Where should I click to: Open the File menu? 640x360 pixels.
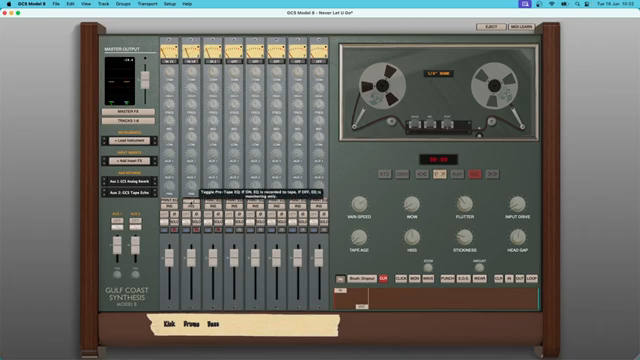[x=56, y=4]
